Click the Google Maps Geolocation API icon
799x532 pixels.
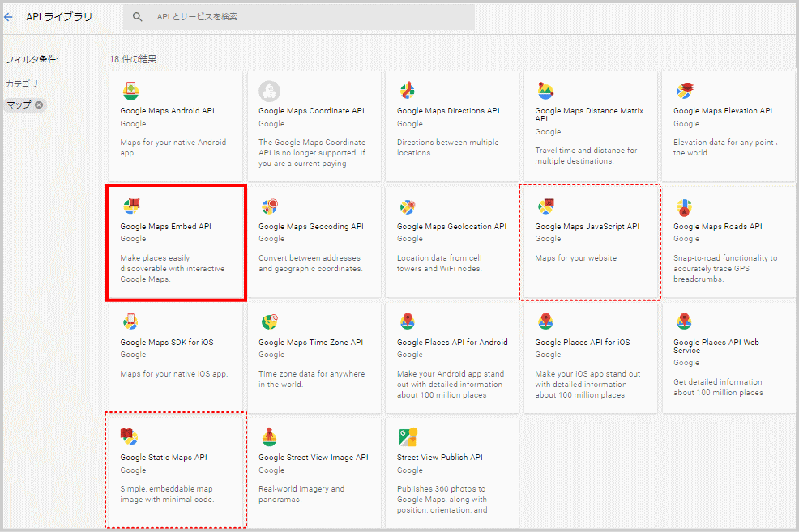[x=408, y=206]
